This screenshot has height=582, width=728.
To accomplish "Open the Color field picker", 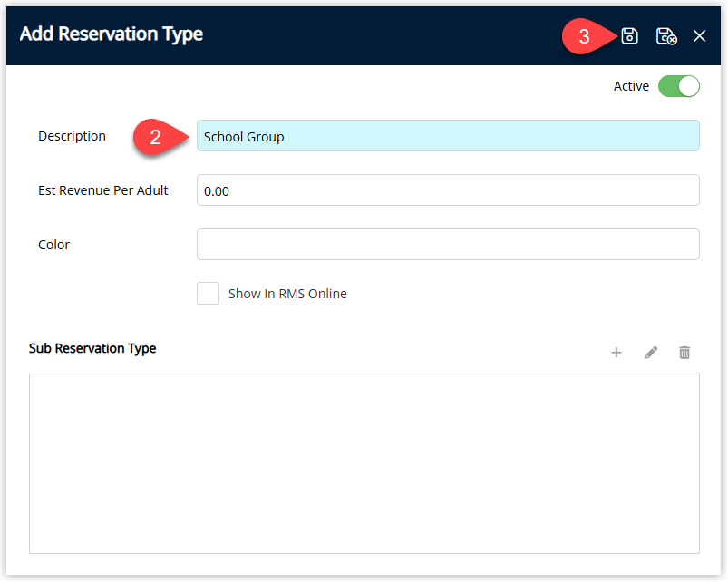I will click(x=448, y=245).
